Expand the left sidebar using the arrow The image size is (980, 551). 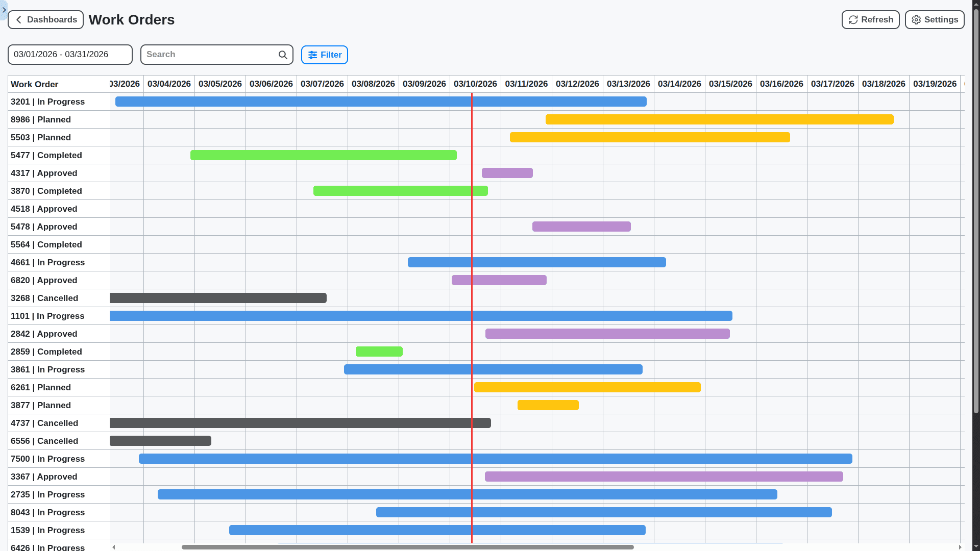click(x=4, y=10)
